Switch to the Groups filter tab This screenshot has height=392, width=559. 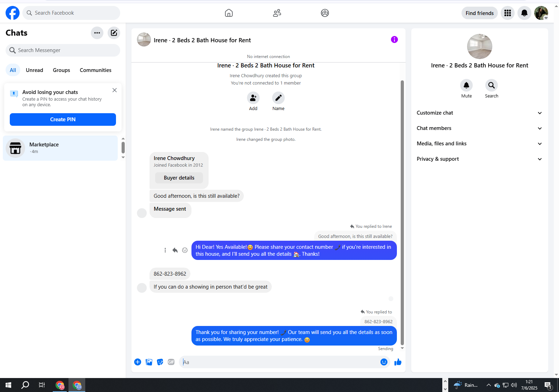click(61, 70)
